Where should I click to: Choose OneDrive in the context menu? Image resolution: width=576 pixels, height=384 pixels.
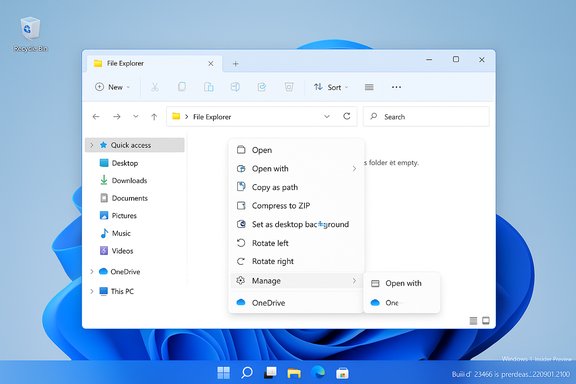pyautogui.click(x=296, y=303)
